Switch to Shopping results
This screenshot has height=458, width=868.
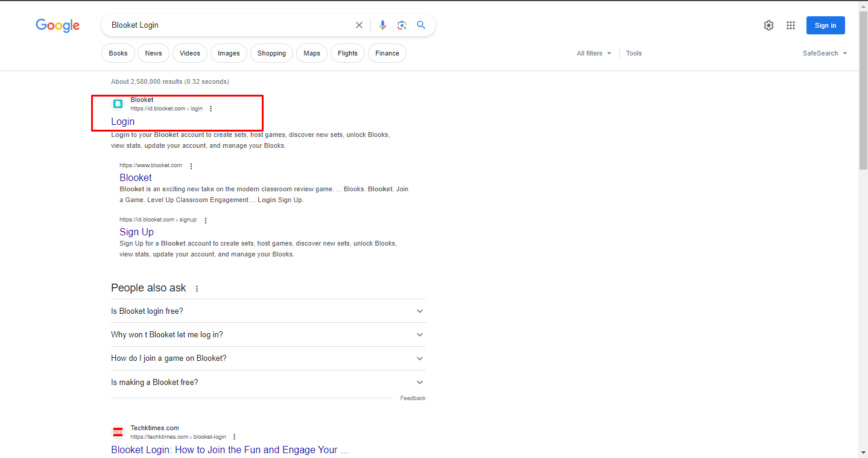(271, 53)
